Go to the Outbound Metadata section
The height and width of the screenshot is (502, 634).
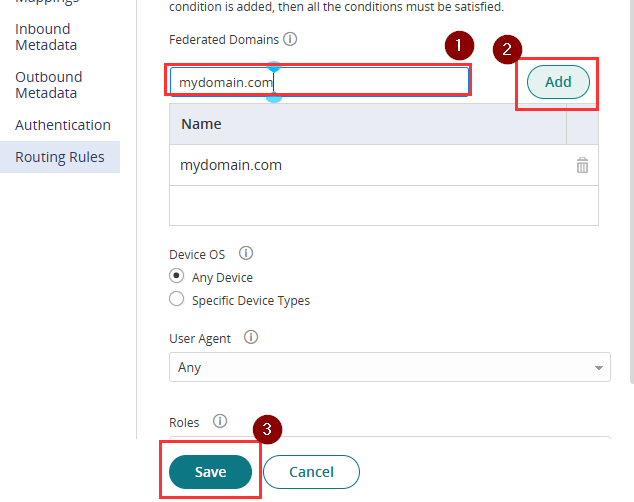click(49, 85)
